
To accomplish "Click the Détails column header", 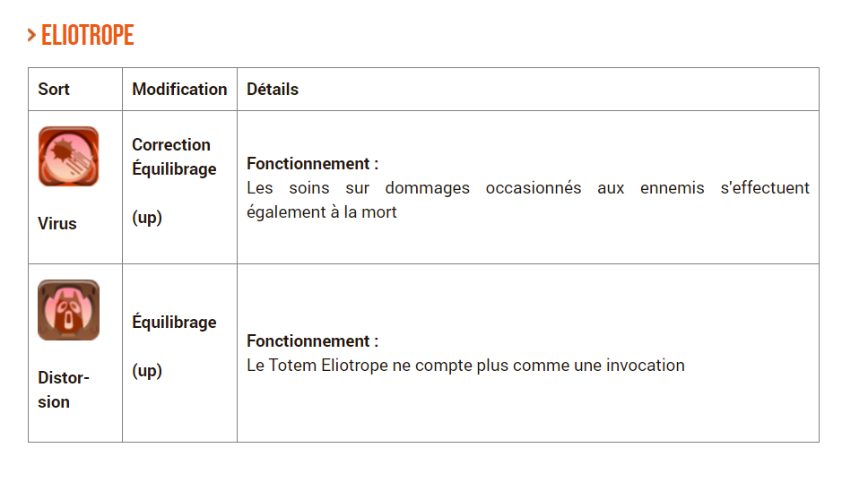I will [273, 89].
